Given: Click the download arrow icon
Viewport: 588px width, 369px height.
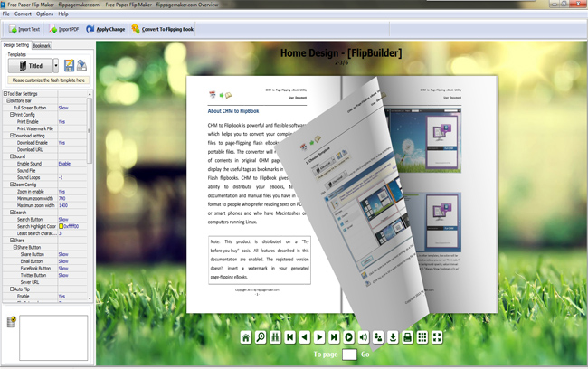Looking at the screenshot, I should coord(393,337).
